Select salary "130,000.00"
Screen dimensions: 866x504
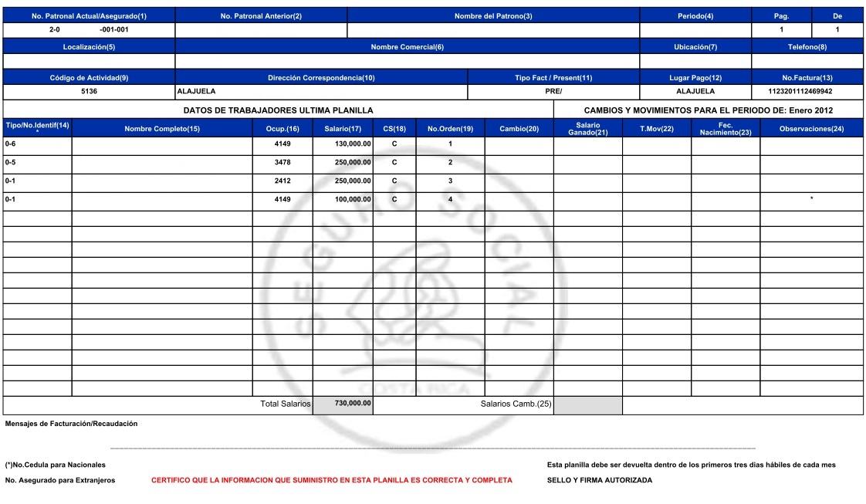(x=353, y=144)
